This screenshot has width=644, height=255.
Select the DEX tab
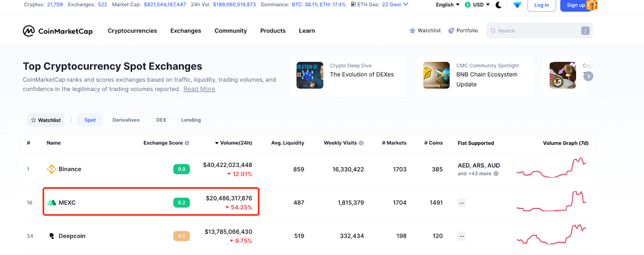click(x=161, y=120)
